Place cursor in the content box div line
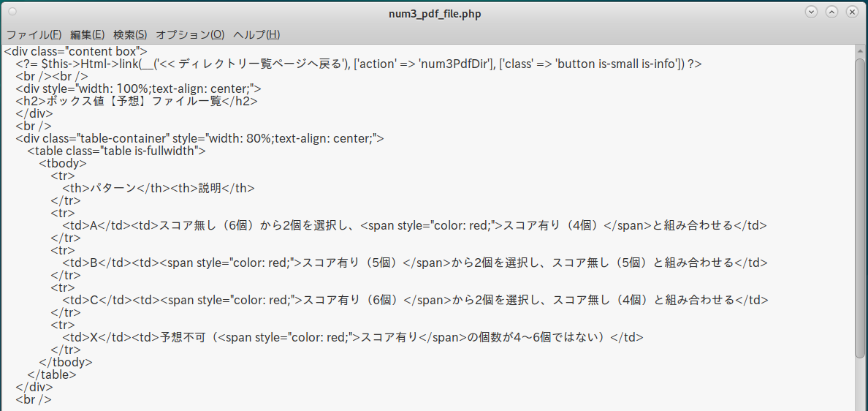The width and height of the screenshot is (868, 411). tap(76, 51)
